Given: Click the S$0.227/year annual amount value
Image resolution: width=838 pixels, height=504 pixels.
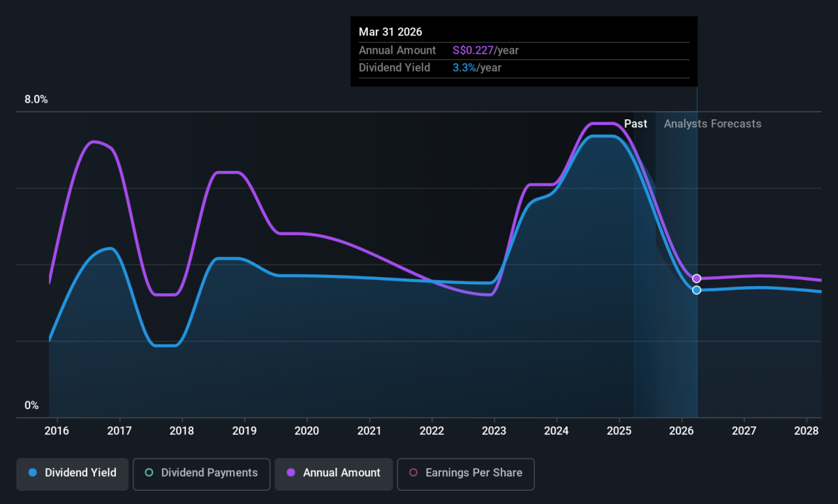Looking at the screenshot, I should 485,50.
